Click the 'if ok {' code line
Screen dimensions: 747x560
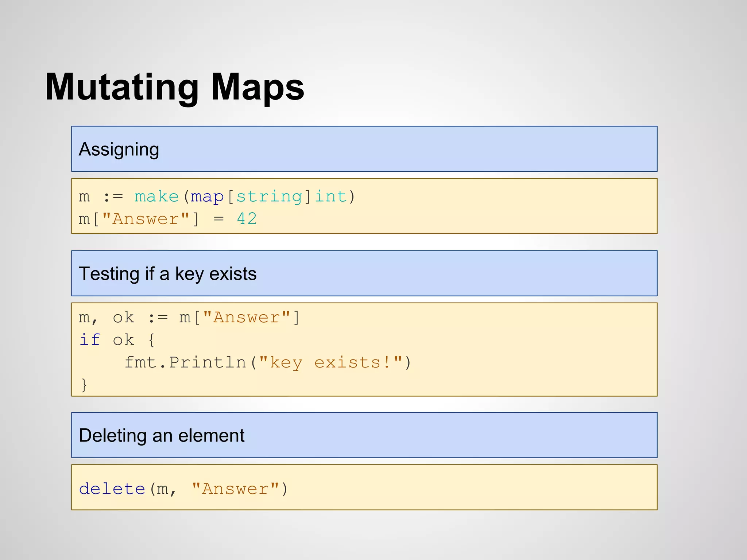tap(117, 340)
